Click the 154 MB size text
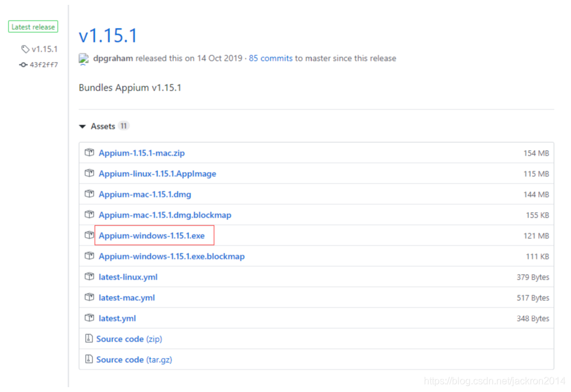This screenshot has height=392, width=571. click(536, 153)
